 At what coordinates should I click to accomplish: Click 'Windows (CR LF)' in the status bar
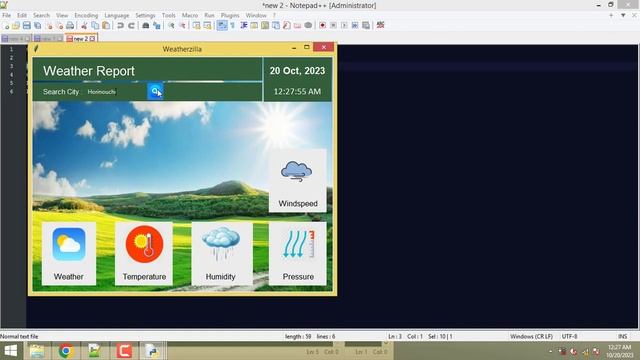coord(531,336)
